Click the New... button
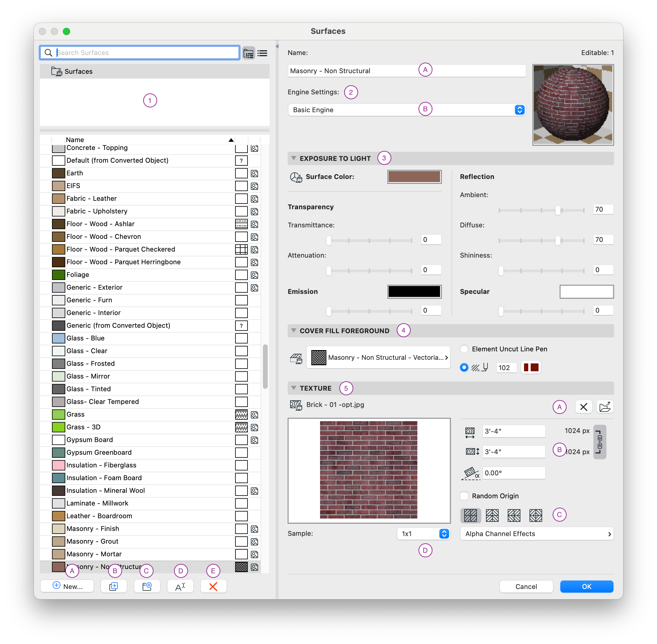 point(67,586)
